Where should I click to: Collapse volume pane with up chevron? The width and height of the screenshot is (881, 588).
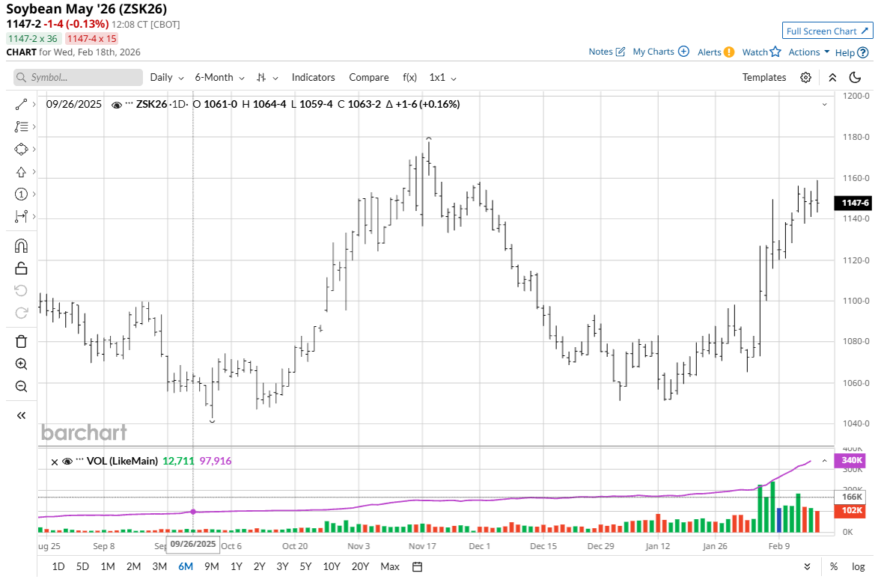coord(824,461)
